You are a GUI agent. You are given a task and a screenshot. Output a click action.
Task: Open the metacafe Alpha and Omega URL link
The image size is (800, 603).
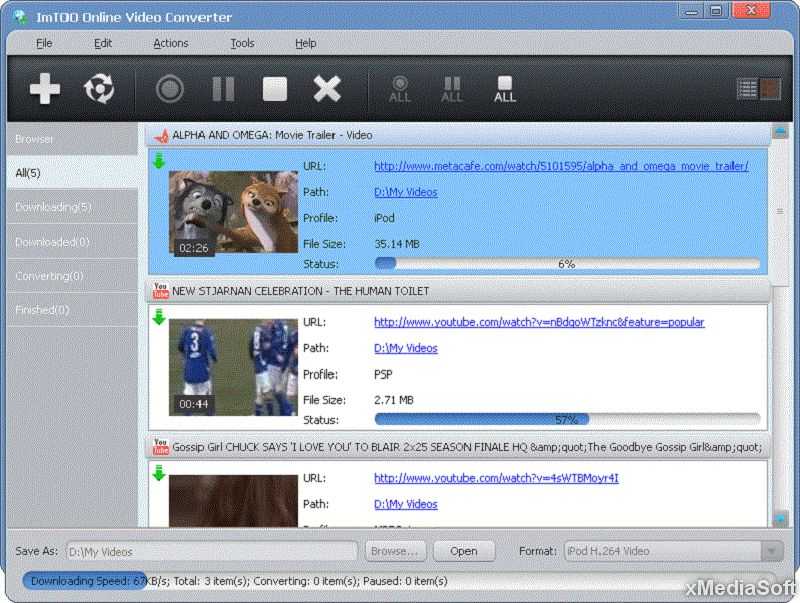[x=561, y=166]
